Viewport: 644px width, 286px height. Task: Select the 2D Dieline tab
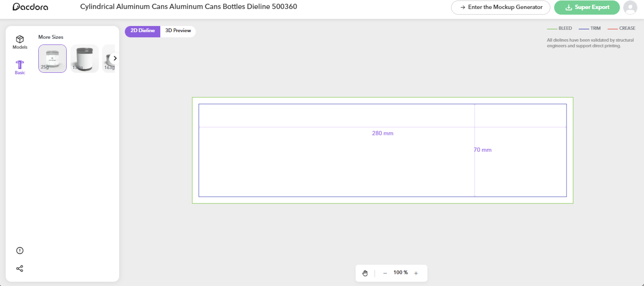click(143, 30)
